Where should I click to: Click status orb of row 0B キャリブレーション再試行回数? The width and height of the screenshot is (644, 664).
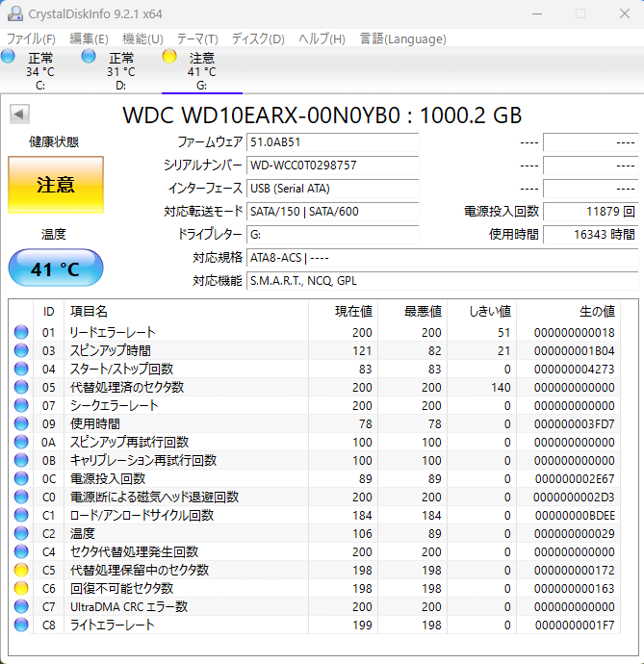pyautogui.click(x=21, y=460)
